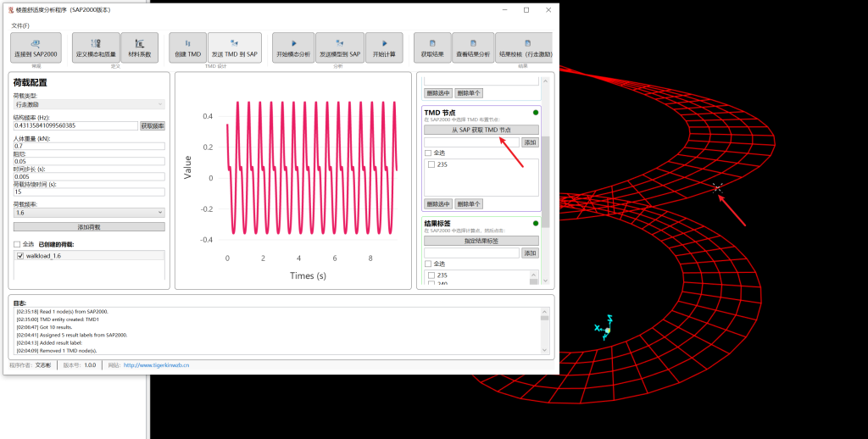Click right panel vertical scrollbar thumb
Viewport: 868px width, 439px height.
545,181
